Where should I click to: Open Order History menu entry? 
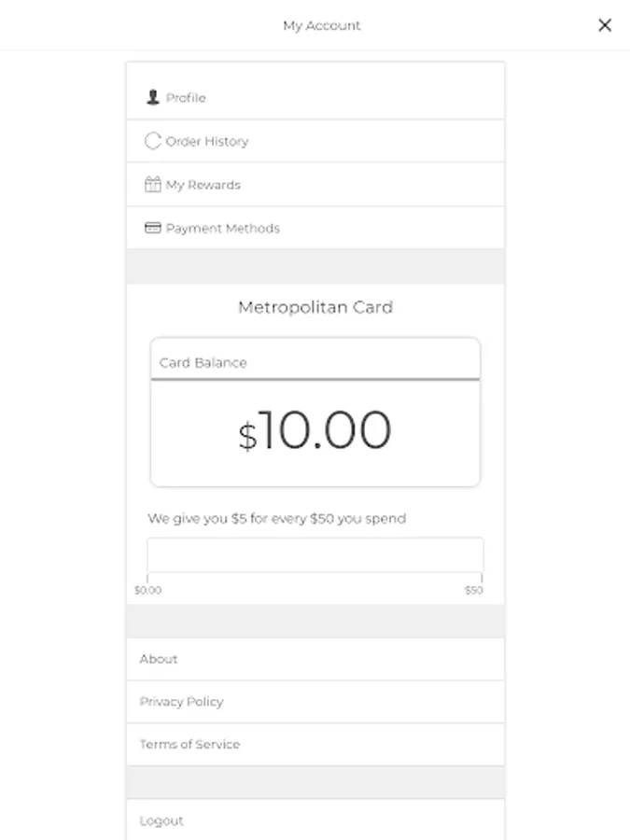coord(207,141)
